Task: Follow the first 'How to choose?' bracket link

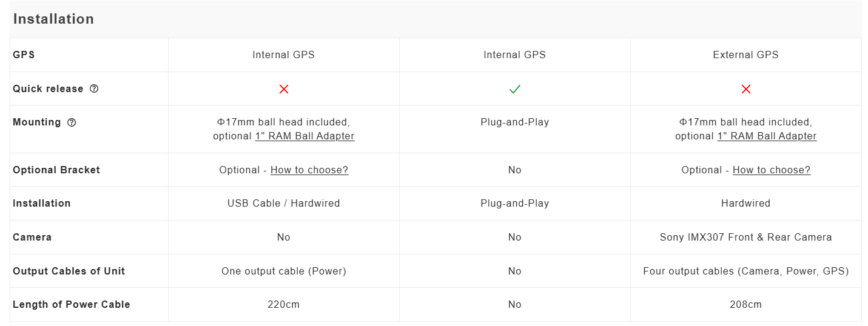Action: [x=309, y=170]
